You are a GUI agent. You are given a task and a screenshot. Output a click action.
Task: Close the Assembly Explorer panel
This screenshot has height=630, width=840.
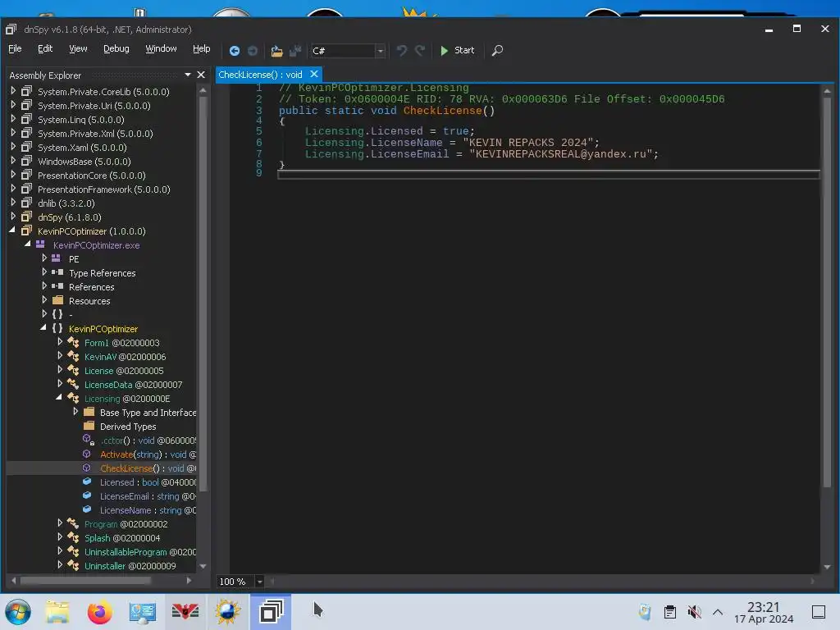coord(201,75)
